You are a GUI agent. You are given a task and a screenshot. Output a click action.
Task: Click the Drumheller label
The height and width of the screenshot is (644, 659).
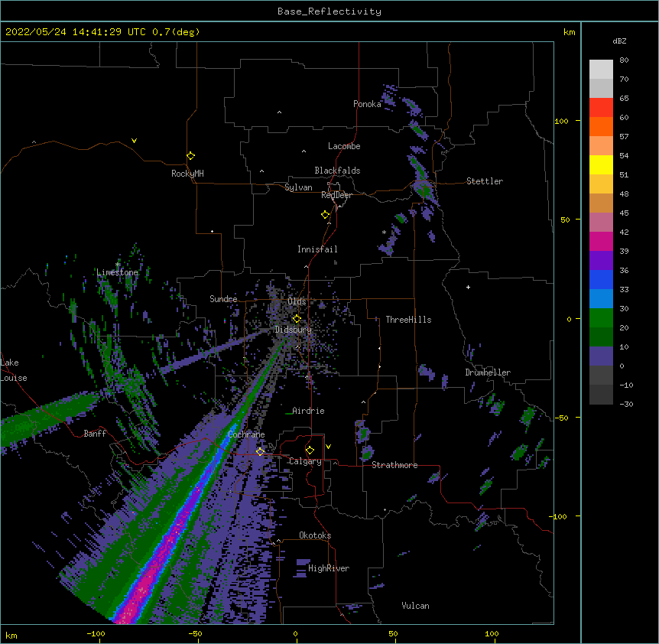[488, 372]
